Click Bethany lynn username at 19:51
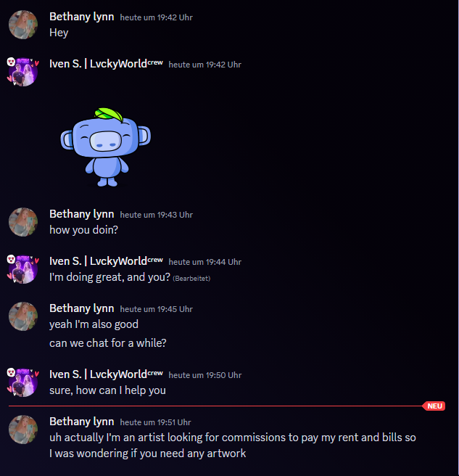This screenshot has width=459, height=476. click(x=82, y=422)
